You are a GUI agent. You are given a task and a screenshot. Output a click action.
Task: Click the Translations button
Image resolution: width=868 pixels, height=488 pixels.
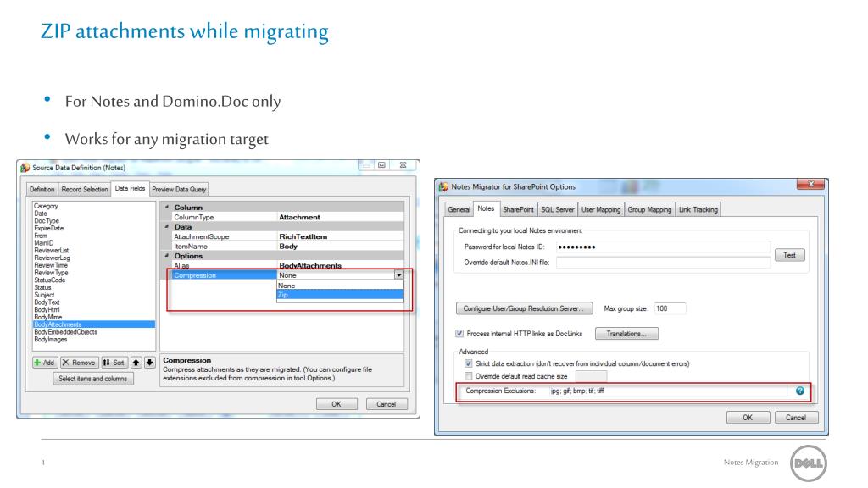[x=626, y=334]
